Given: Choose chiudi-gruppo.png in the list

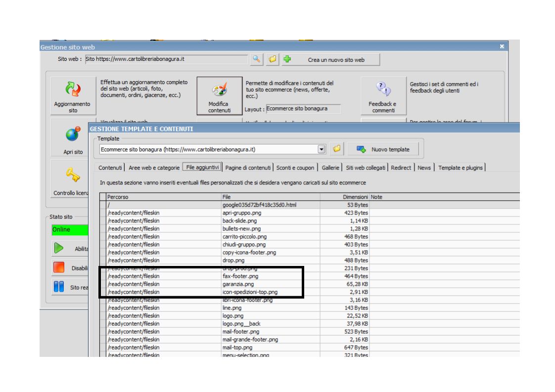Looking at the screenshot, I should point(244,245).
